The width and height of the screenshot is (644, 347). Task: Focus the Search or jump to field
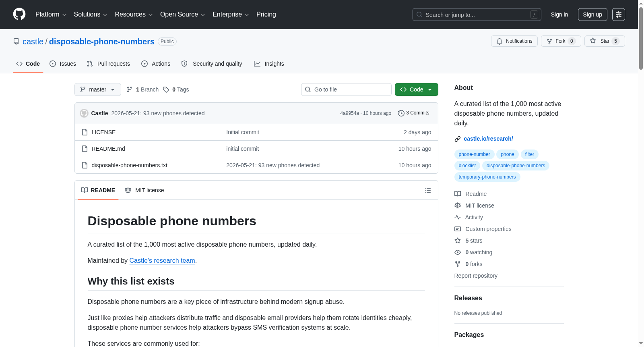pyautogui.click(x=477, y=15)
